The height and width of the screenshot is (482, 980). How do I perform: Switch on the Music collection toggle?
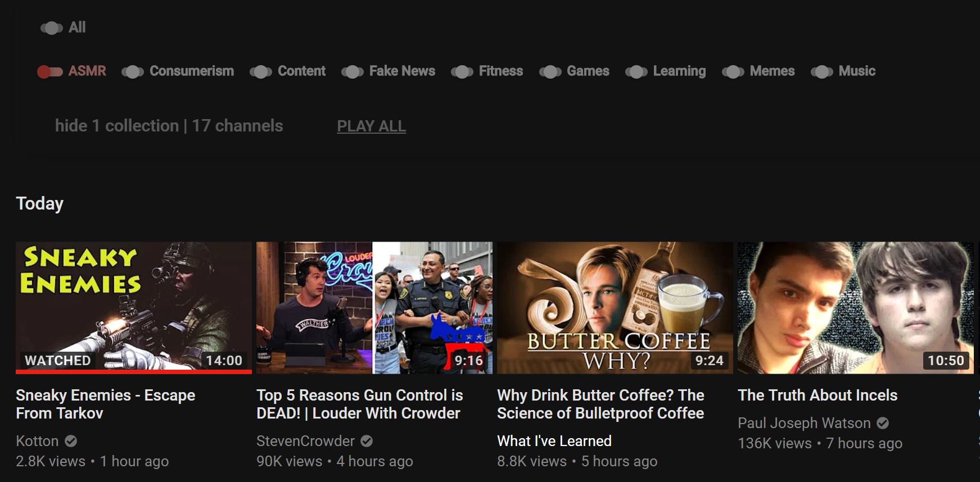pyautogui.click(x=822, y=71)
